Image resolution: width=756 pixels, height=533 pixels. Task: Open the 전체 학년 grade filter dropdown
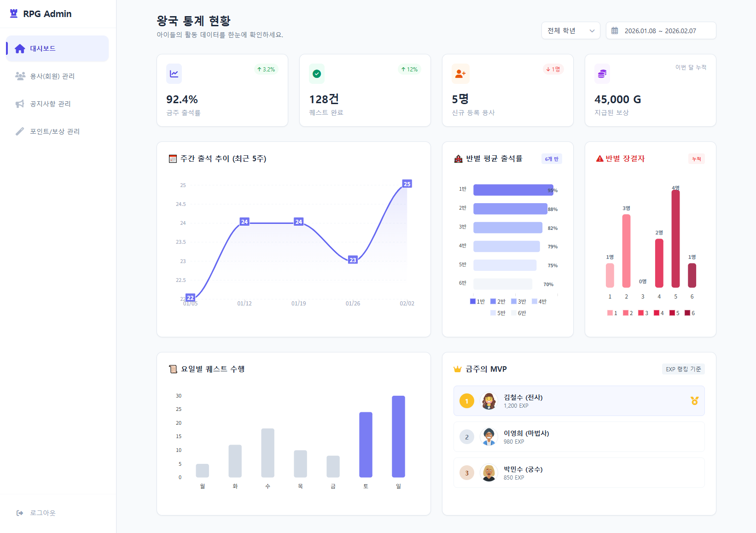click(570, 30)
